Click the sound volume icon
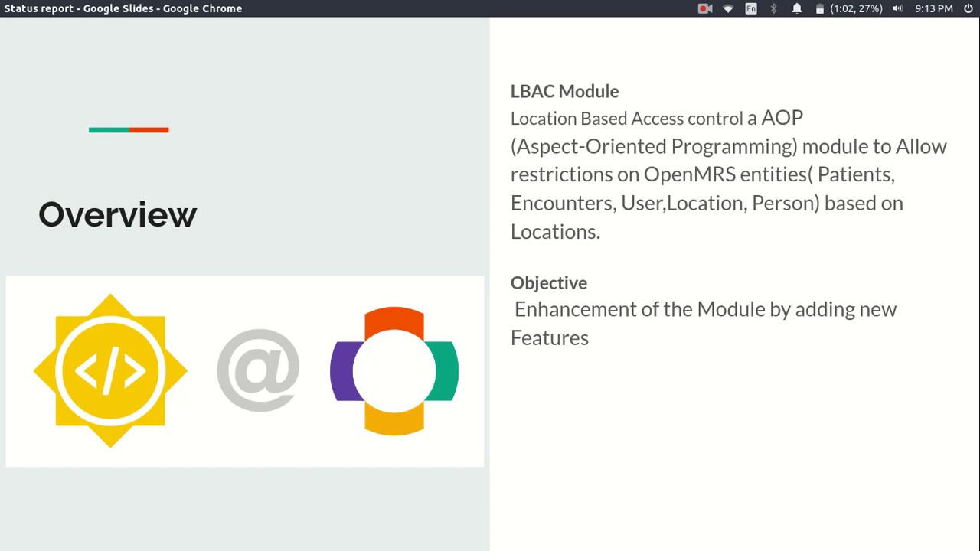The height and width of the screenshot is (551, 980). click(897, 8)
